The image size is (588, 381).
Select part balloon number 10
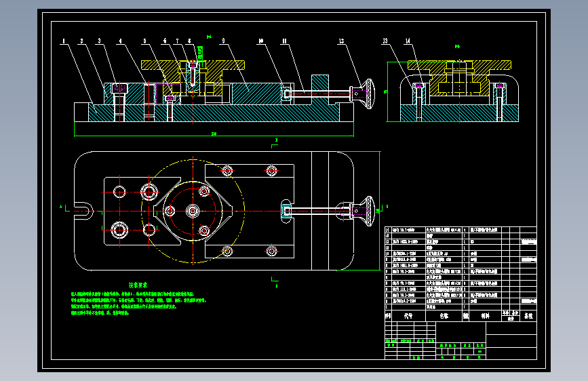tap(261, 41)
